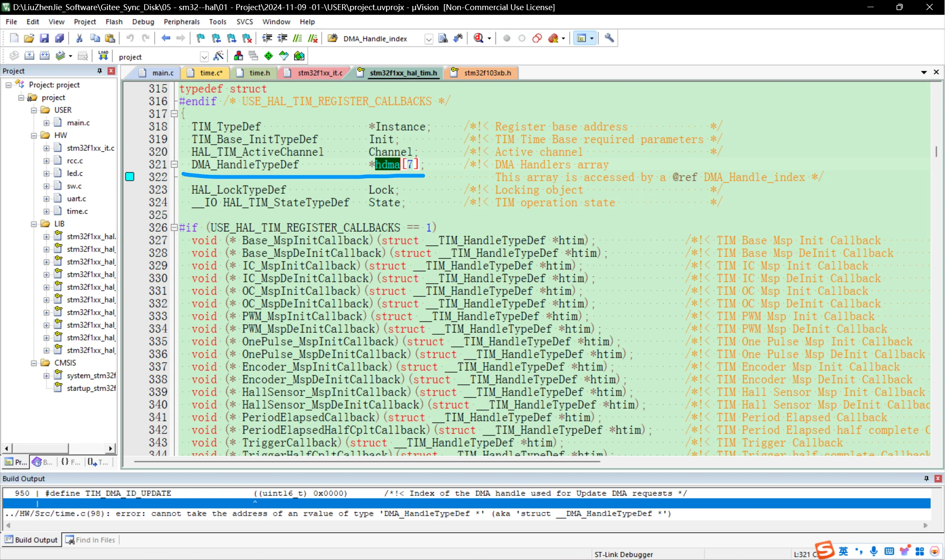The image size is (945, 560).
Task: Comment selection with the green slashes icon
Action: coord(297,38)
